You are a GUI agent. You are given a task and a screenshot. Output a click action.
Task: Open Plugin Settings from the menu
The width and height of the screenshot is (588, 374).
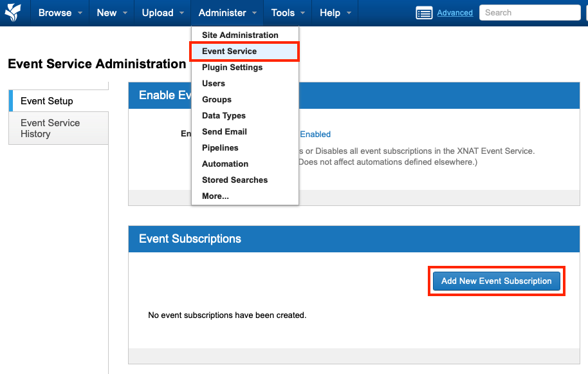(232, 68)
